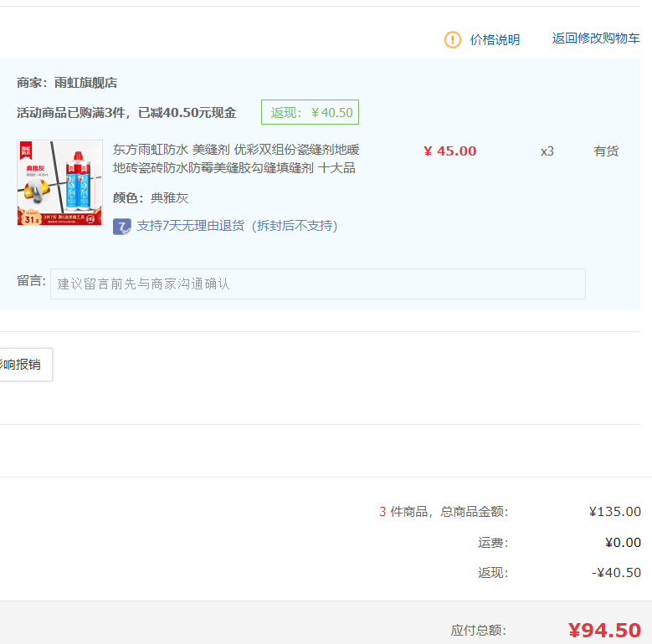Click the 7-day return shield icon
652x644 pixels.
point(122,227)
